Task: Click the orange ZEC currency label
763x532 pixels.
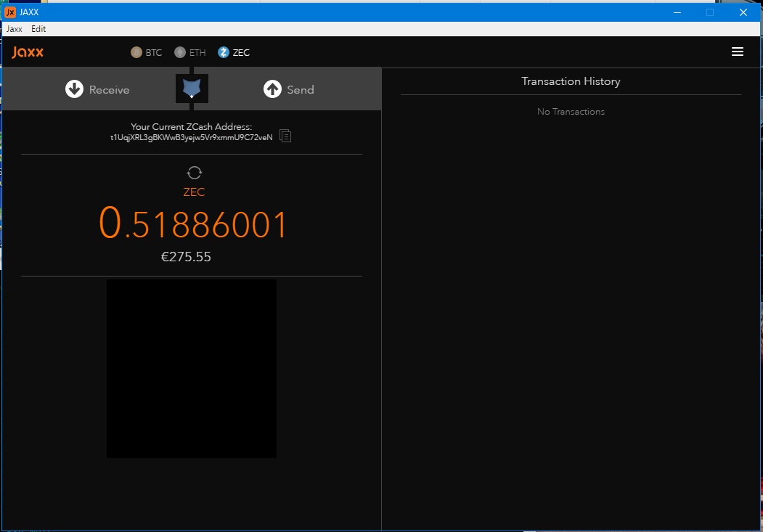Action: pyautogui.click(x=194, y=192)
